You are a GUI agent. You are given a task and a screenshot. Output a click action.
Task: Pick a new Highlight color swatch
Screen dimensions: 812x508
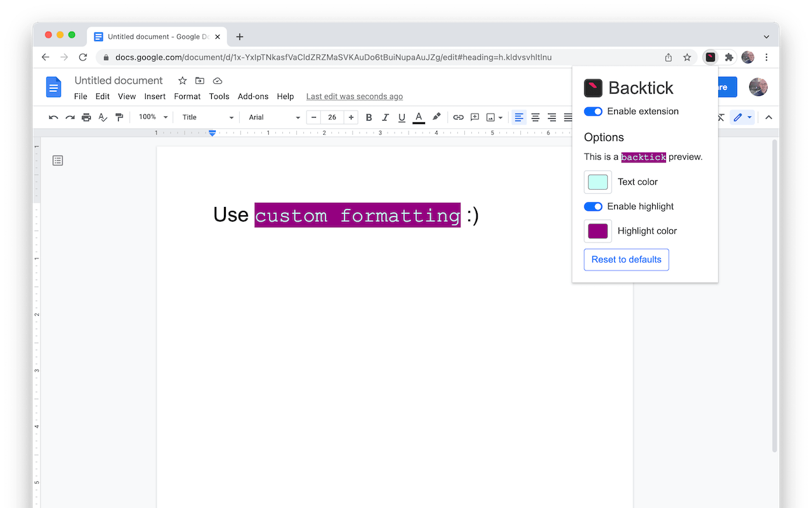(x=598, y=231)
